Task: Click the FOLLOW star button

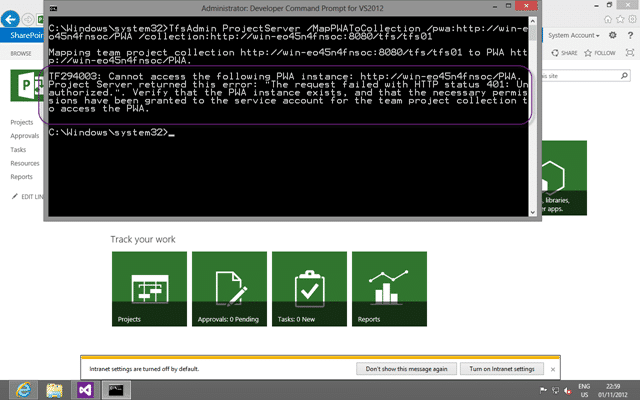Action: tap(600, 53)
